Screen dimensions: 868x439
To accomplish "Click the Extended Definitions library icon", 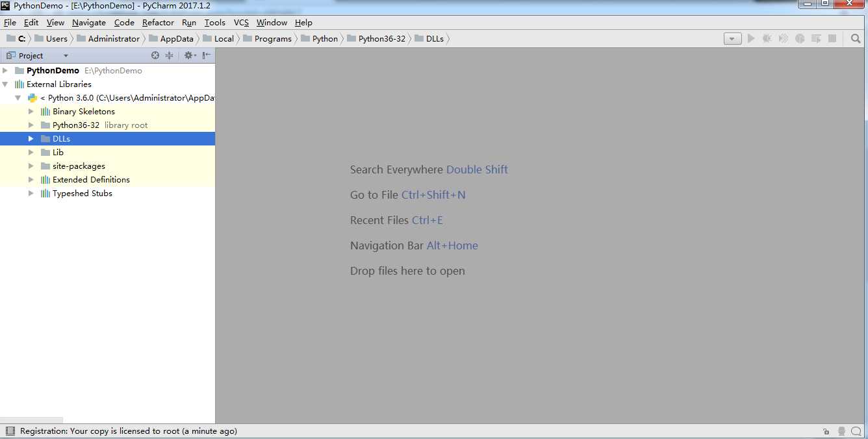I will pos(45,180).
